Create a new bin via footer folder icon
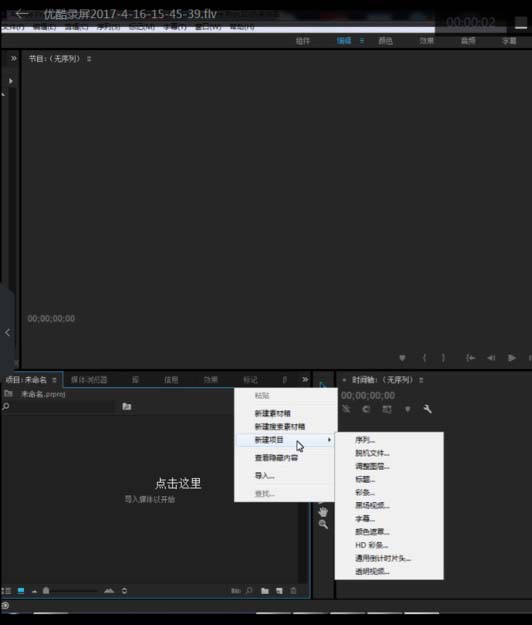This screenshot has width=532, height=625. pos(265,591)
